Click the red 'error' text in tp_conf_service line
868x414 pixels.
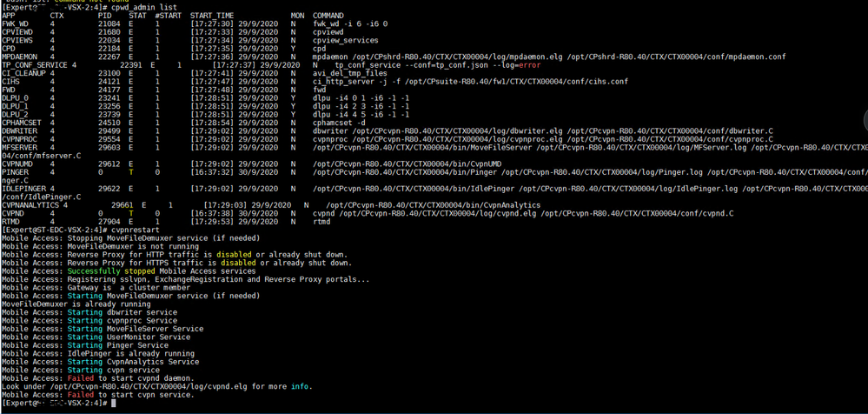pos(529,65)
